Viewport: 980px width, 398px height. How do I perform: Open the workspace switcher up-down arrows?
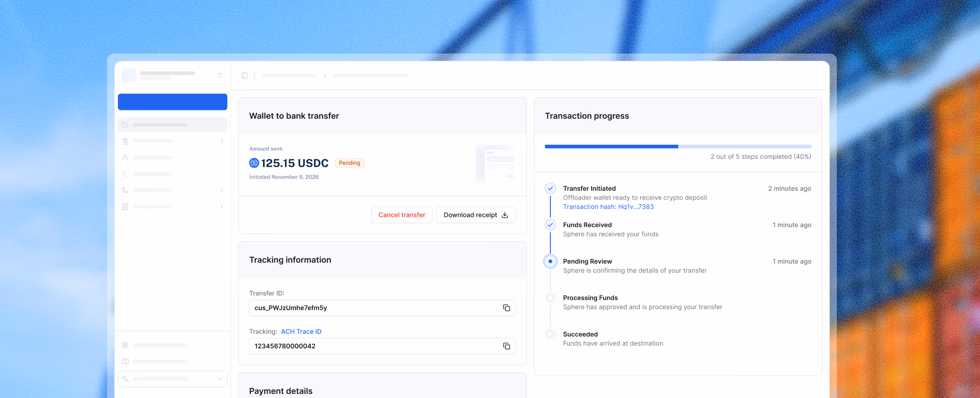(x=220, y=75)
